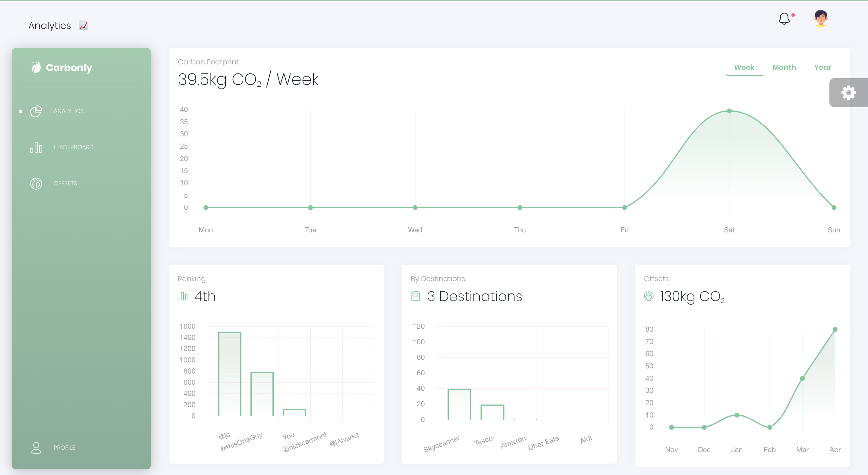868x475 pixels.
Task: Open the PROFILE link in sidebar
Action: pyautogui.click(x=64, y=448)
